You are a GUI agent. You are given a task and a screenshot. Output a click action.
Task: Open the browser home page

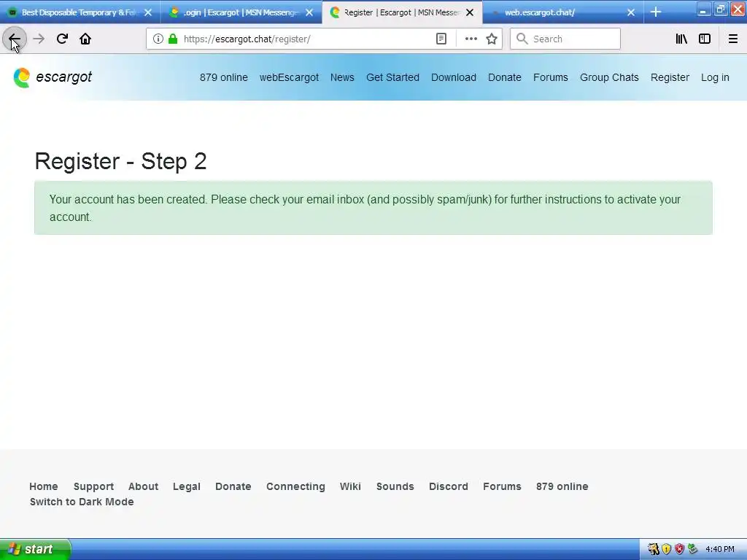pos(85,39)
